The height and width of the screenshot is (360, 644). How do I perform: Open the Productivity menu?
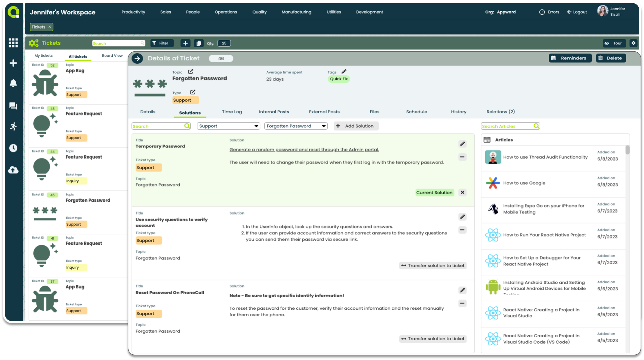click(133, 12)
